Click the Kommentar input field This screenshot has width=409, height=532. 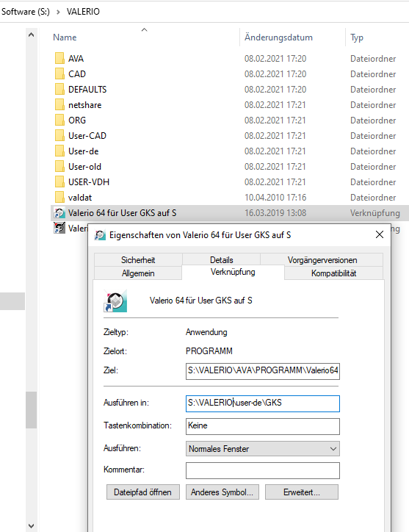262,470
